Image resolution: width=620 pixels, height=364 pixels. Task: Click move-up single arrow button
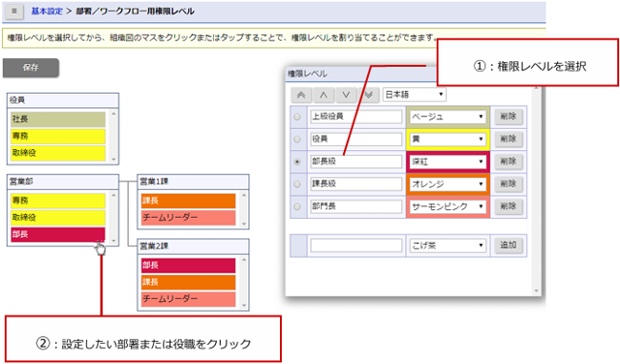tap(324, 95)
